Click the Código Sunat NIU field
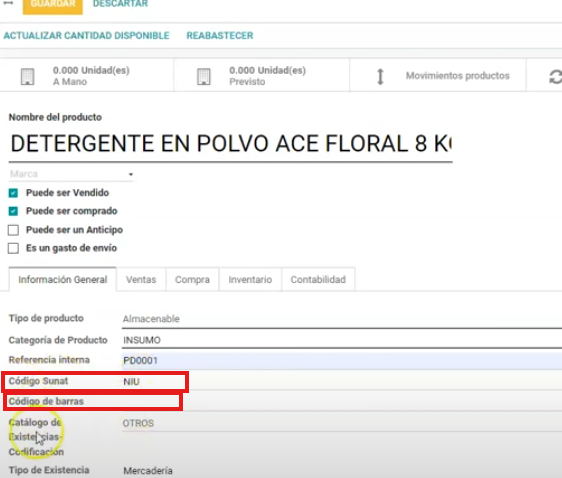Viewport: 562px width, 478px height. pos(342,381)
